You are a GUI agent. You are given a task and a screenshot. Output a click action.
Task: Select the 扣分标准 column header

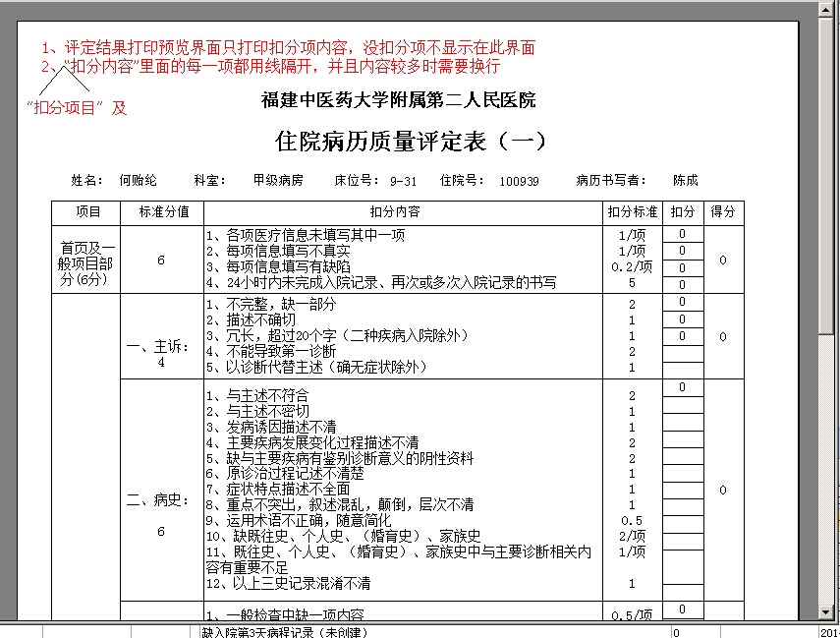632,213
